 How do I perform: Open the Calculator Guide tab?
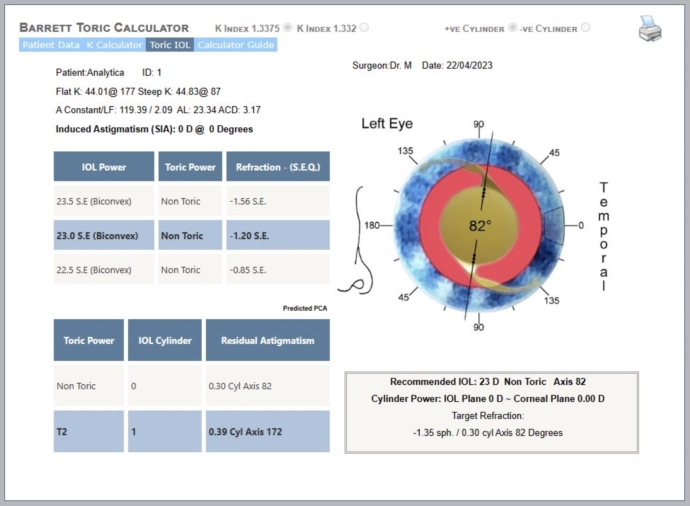236,45
